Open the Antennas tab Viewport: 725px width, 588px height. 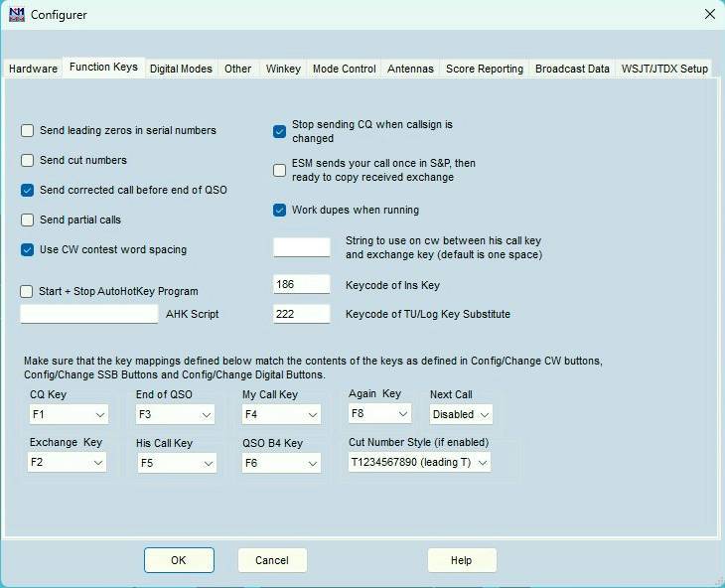410,69
